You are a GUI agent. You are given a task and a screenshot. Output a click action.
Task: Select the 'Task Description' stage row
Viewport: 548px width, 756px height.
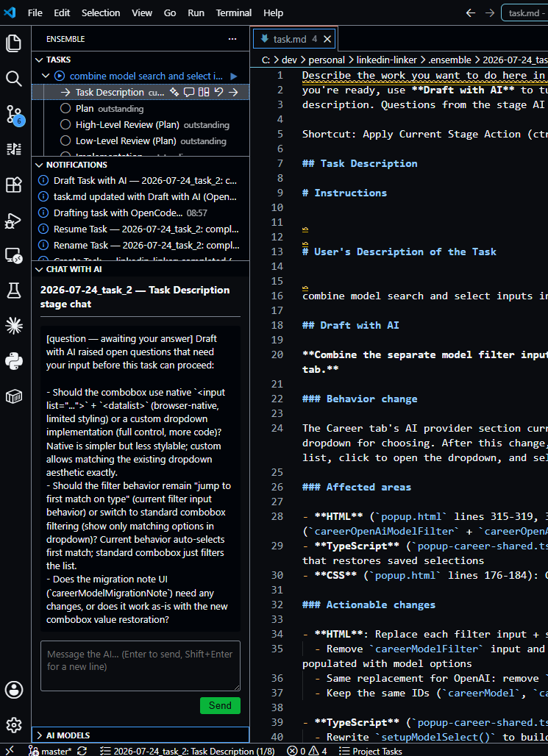[x=140, y=92]
